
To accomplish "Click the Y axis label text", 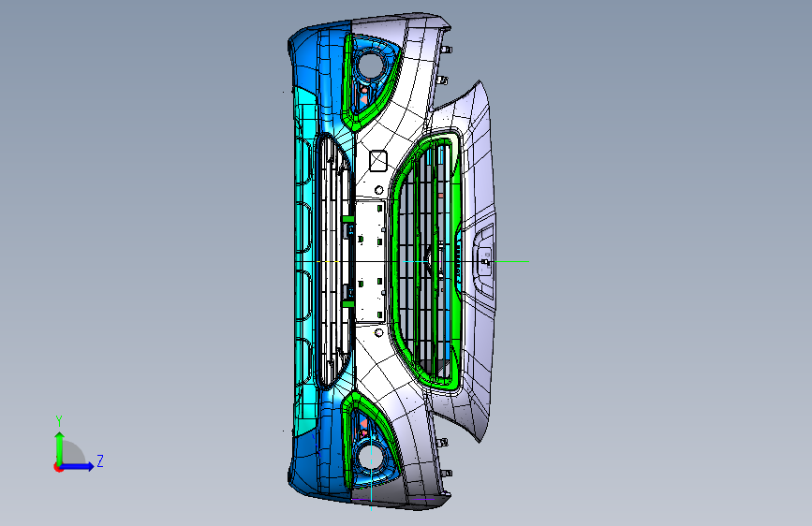I will [59, 421].
